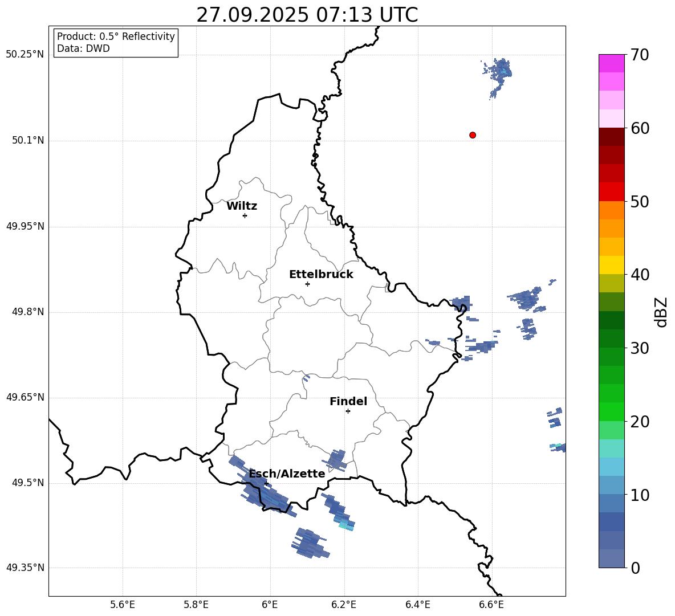
Task: Click the colorbar 60 tick label
Action: 640,128
